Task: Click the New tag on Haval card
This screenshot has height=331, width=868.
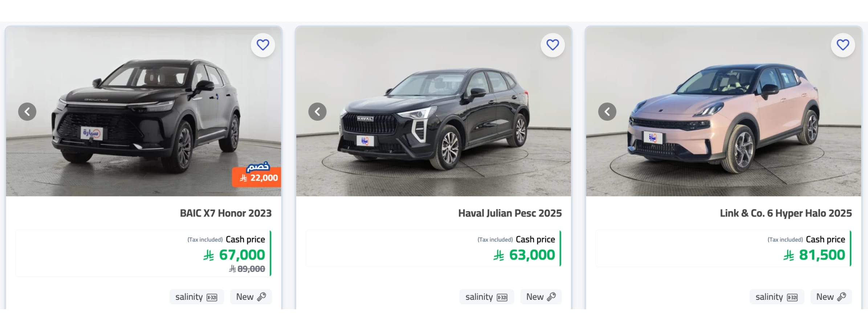Action: [x=541, y=297]
